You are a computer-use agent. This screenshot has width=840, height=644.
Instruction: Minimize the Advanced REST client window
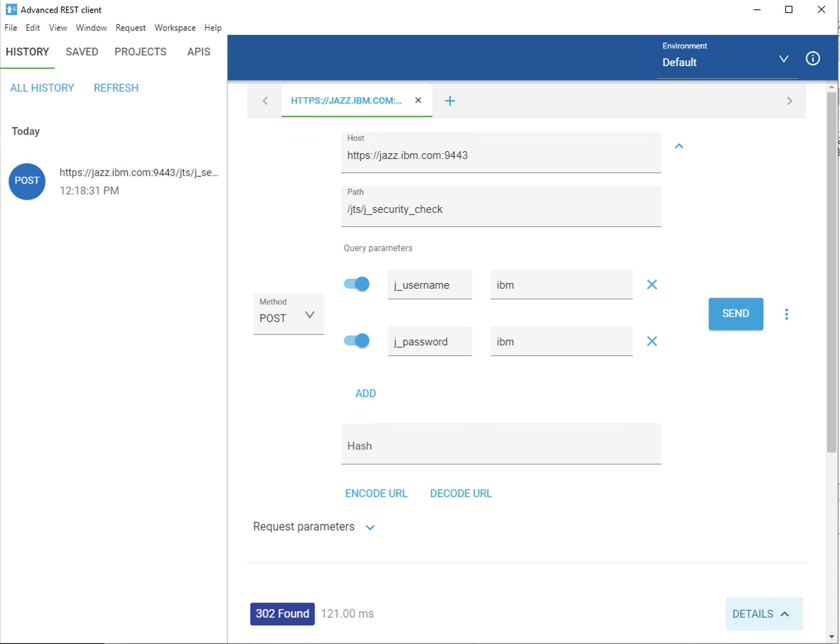pos(756,10)
